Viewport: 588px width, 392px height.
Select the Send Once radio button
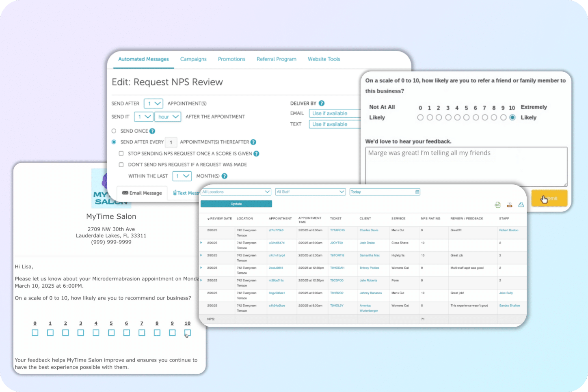coord(114,131)
